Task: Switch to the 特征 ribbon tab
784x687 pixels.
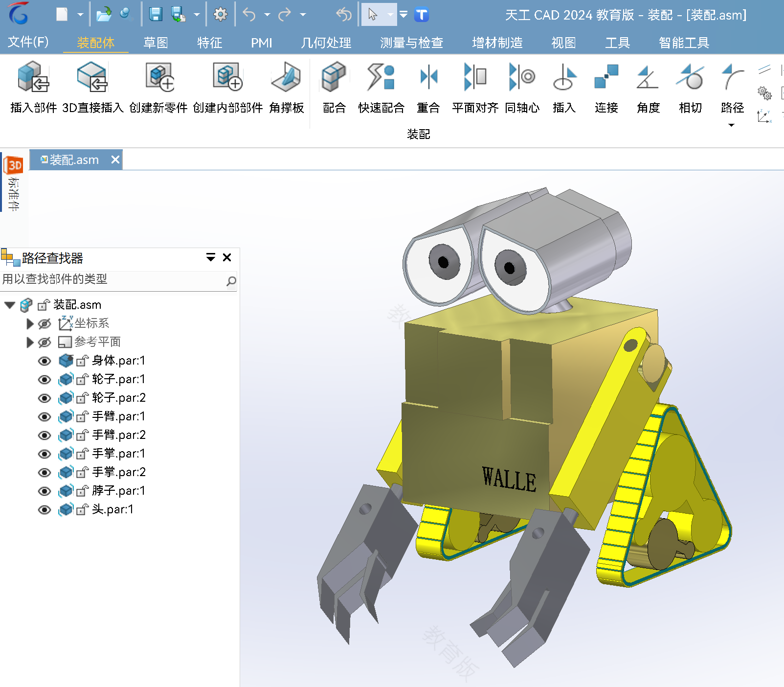Action: click(209, 43)
